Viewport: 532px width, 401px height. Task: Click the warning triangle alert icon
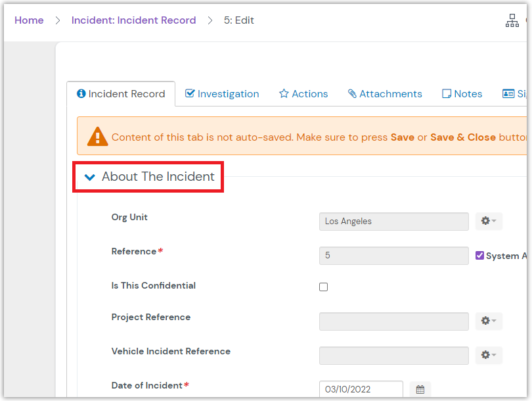(x=98, y=136)
